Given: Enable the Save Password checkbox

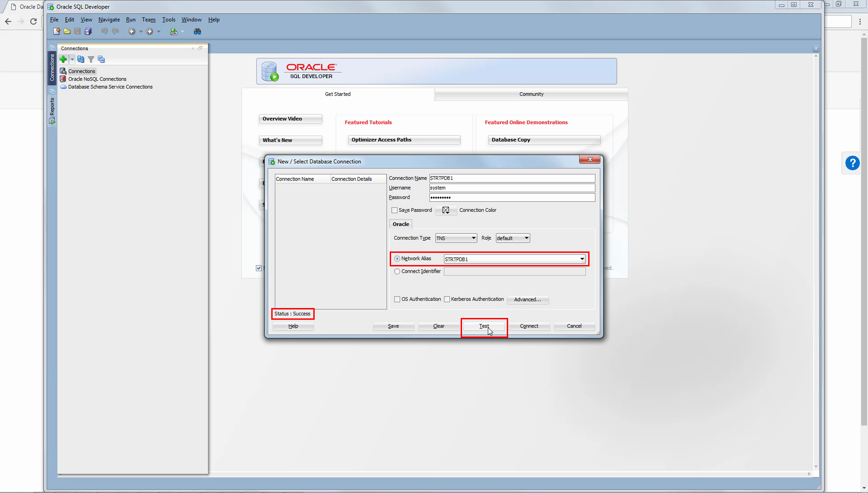Looking at the screenshot, I should coord(394,210).
